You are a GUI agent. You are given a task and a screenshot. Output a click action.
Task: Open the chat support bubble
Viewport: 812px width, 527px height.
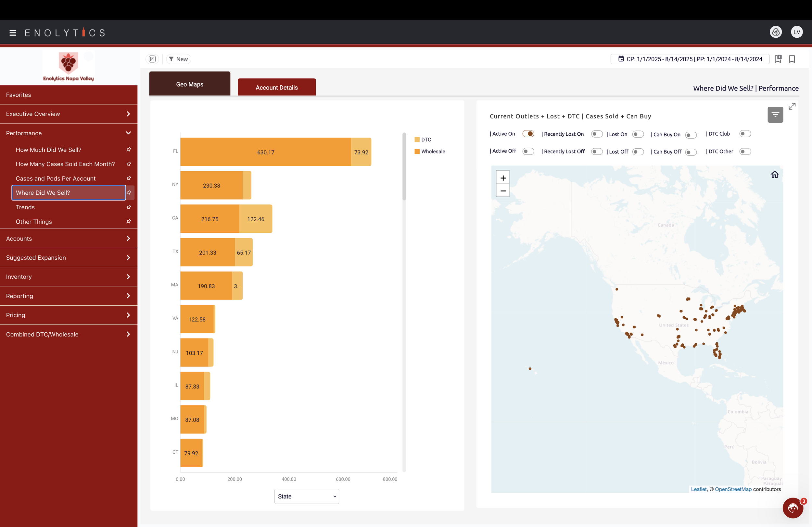click(x=793, y=508)
